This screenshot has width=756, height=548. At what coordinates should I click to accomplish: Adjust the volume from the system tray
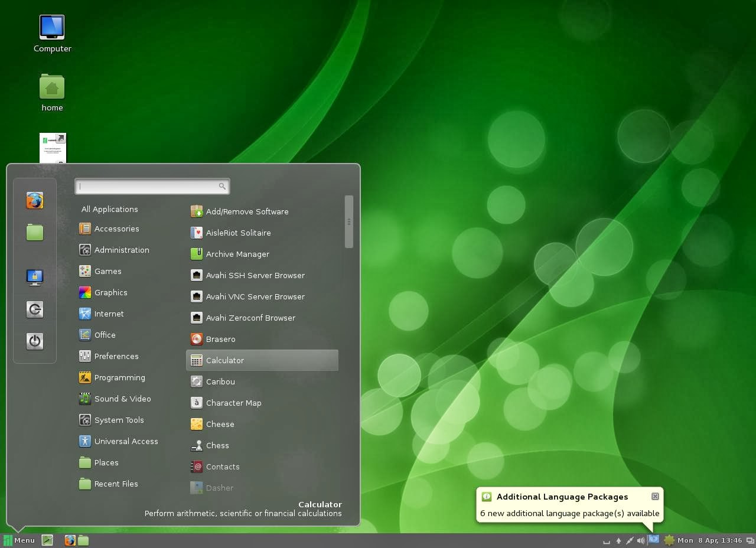(x=641, y=540)
